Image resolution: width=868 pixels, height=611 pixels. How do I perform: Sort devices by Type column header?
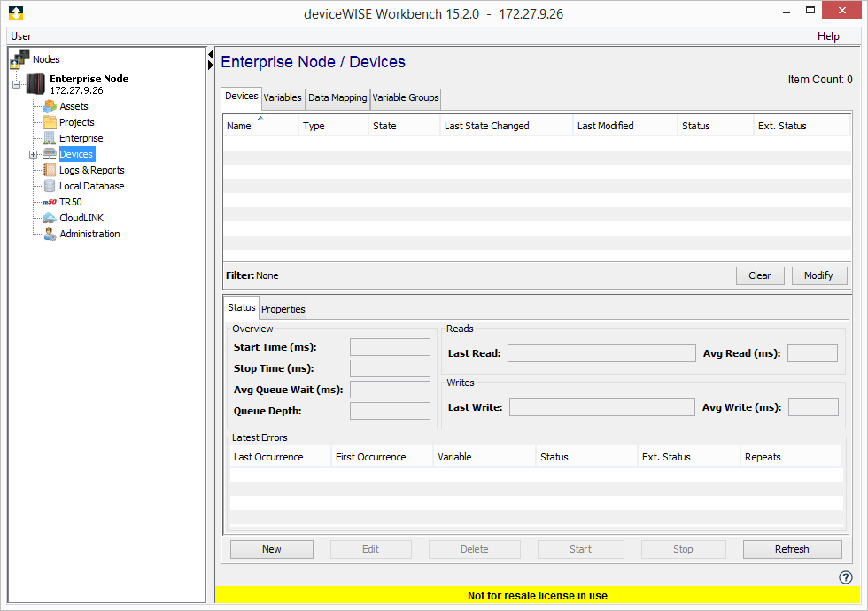[333, 126]
